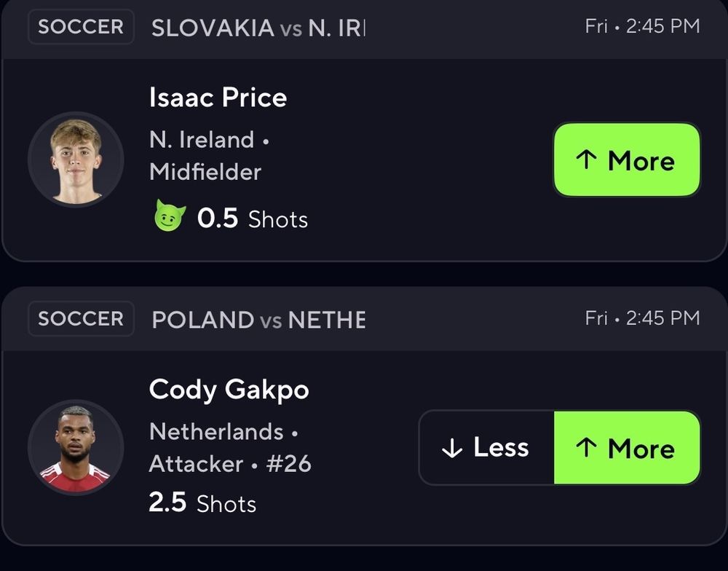The image size is (728, 571).
Task: Click the Poland game's Fri 2:45 PM time
Action: pos(642,318)
